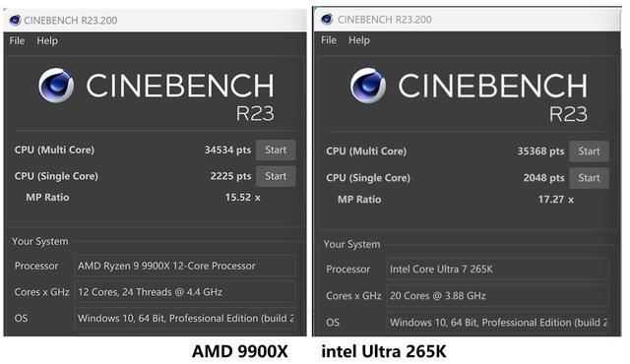This screenshot has width=630, height=364.
Task: Click the Cinebench title bar icon in the AMD window
Action: (x=15, y=20)
